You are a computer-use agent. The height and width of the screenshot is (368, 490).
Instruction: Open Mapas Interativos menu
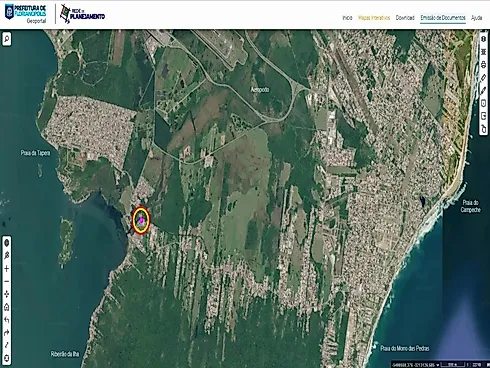pos(374,18)
